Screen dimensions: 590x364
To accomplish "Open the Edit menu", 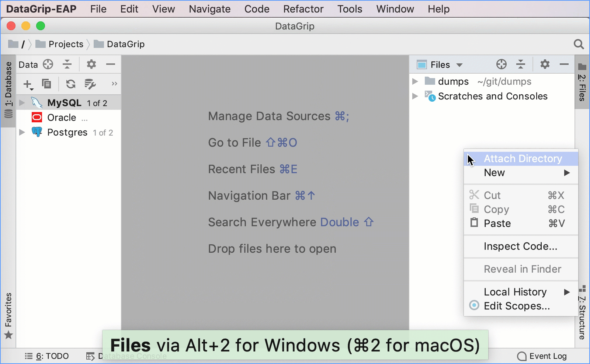I will pos(129,9).
